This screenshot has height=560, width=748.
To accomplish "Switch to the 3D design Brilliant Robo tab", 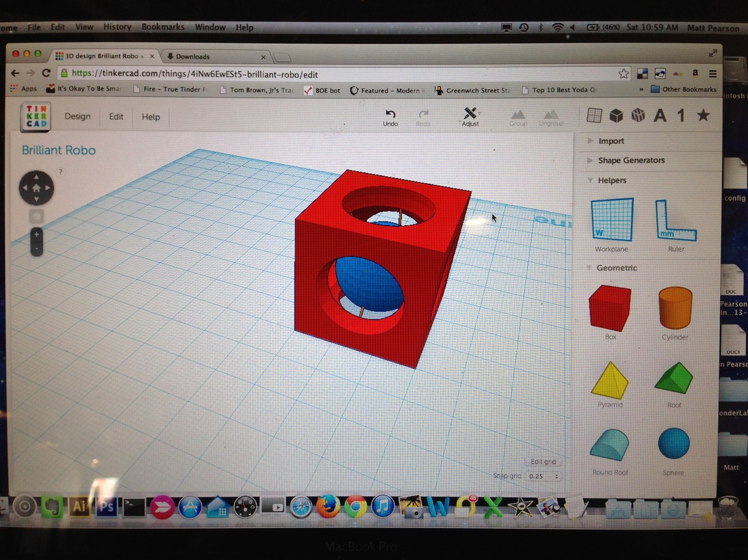I will 105,56.
